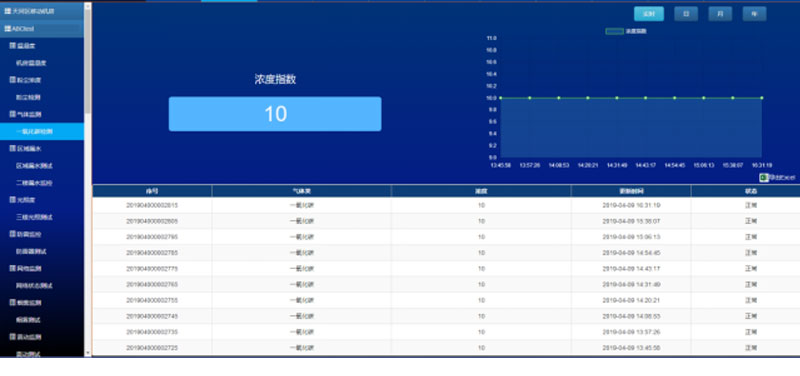Click the 状态 column header
Screen dimensions: 800x376
click(751, 191)
